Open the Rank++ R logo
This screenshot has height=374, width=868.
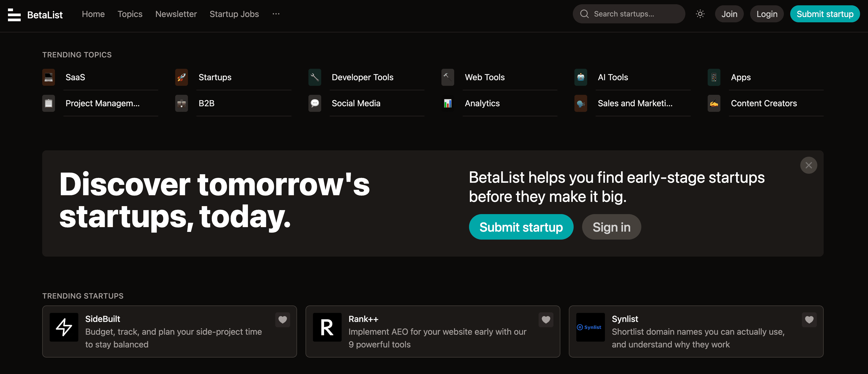pyautogui.click(x=327, y=327)
